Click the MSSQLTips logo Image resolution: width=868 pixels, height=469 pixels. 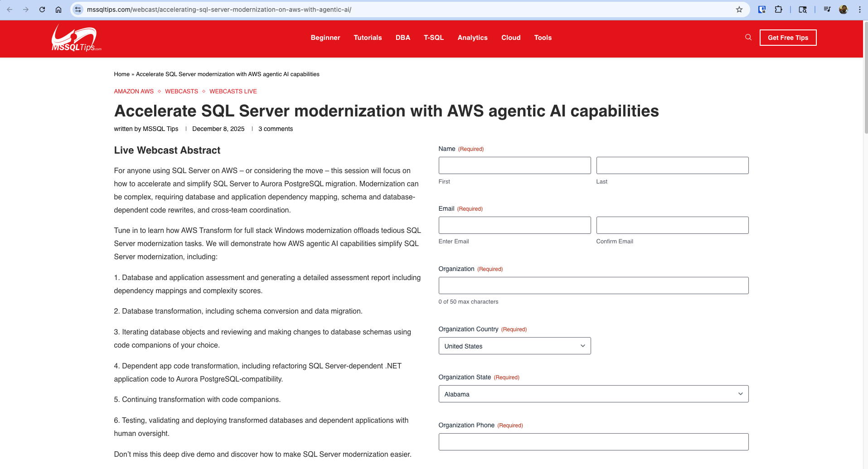click(76, 38)
